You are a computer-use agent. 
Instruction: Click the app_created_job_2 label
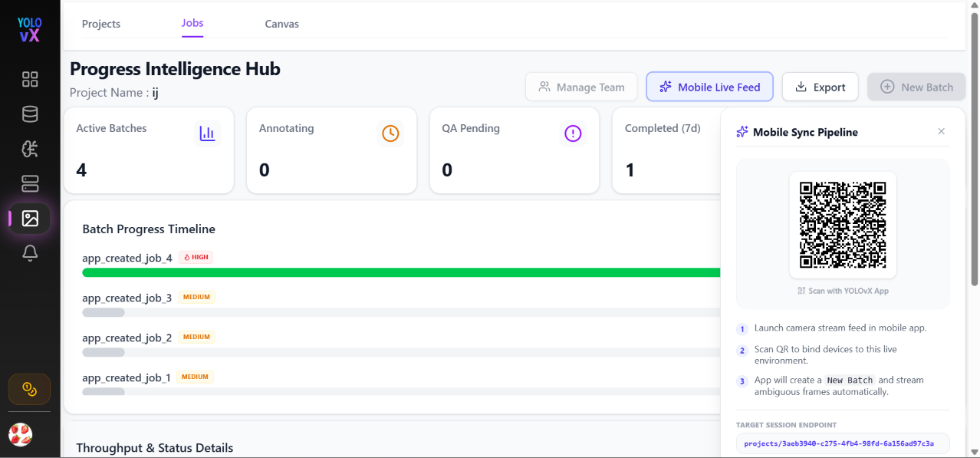pos(127,338)
